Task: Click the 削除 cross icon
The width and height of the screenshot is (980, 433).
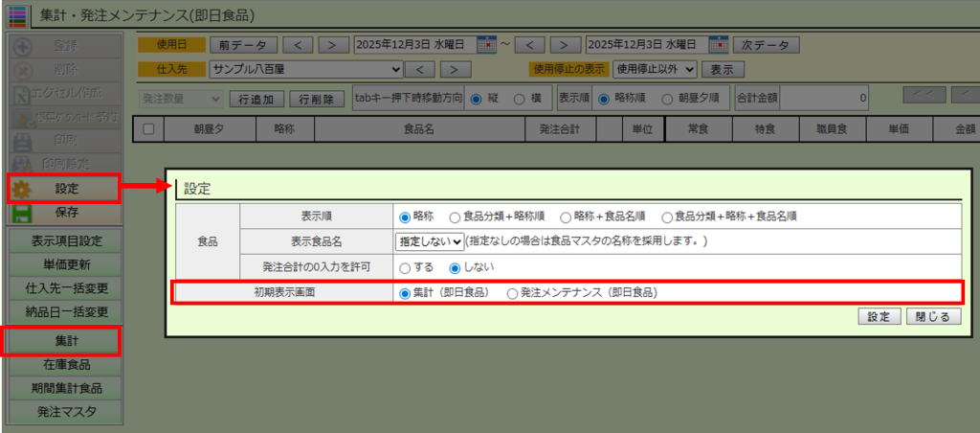Action: point(23,70)
